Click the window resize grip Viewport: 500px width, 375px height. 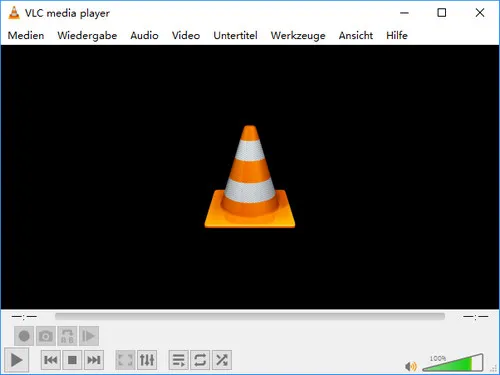pos(494,368)
